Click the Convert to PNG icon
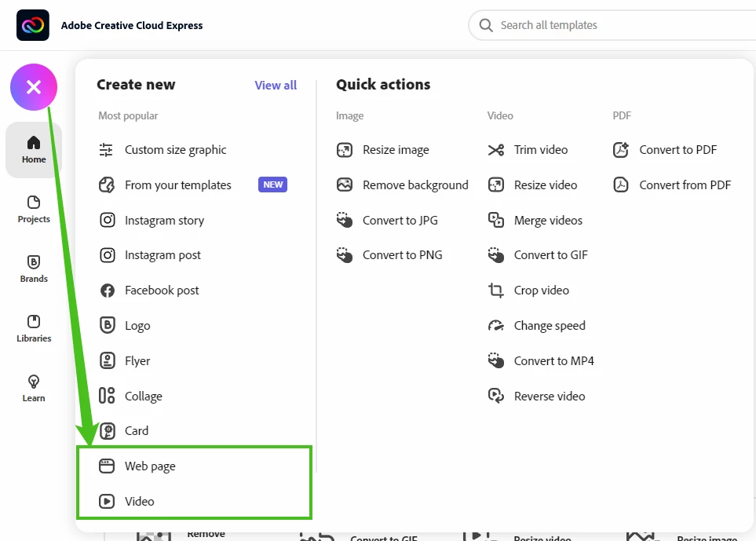756x541 pixels. coord(345,255)
